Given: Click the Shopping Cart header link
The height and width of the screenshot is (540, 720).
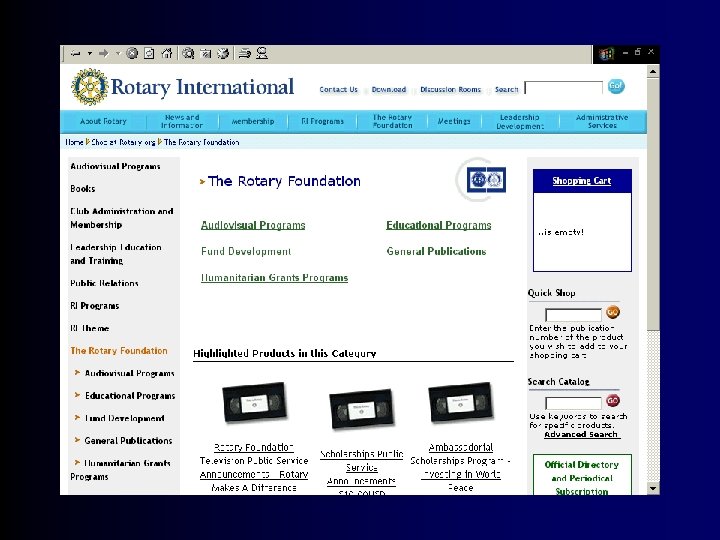Looking at the screenshot, I should 582,181.
